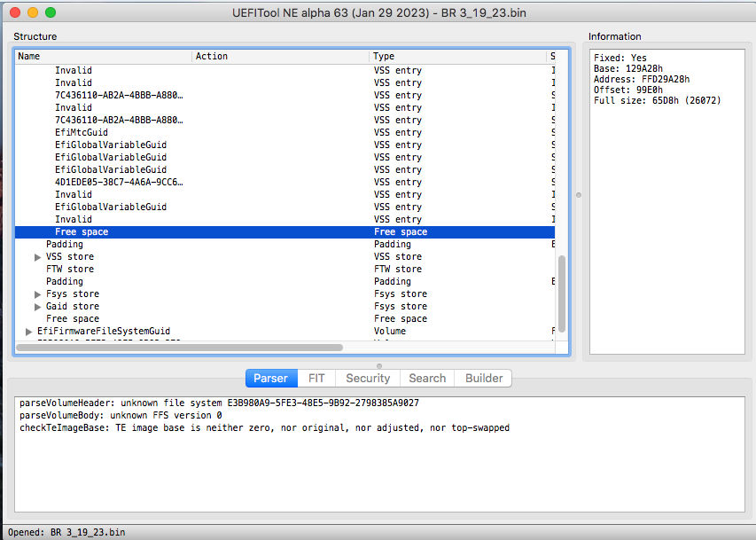
Task: Select the Padding row above VSS store
Action: click(x=285, y=244)
